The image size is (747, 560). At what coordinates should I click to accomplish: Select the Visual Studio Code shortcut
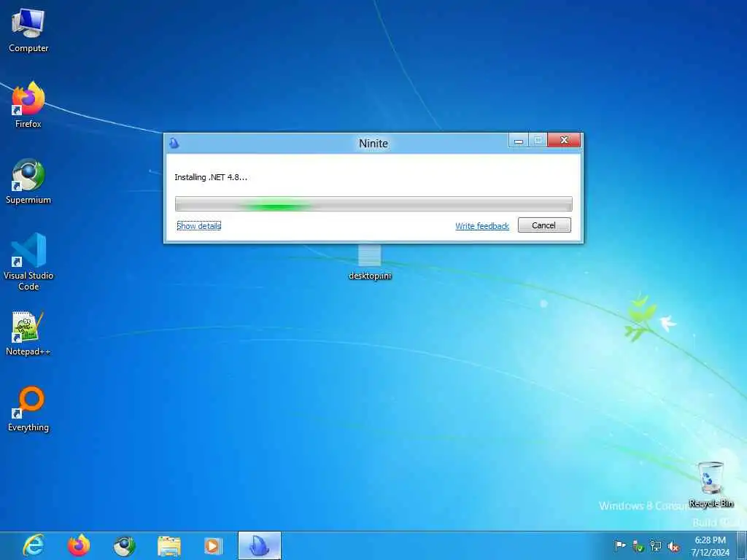[x=28, y=262]
